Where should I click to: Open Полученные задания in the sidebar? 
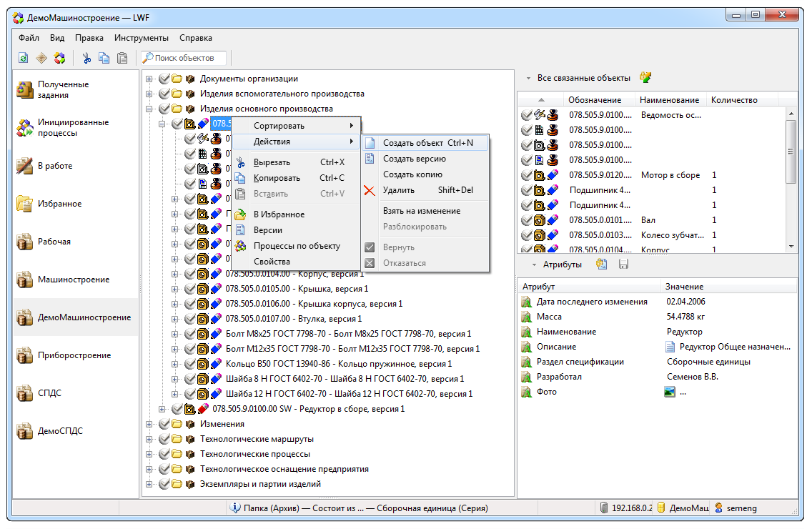click(63, 89)
